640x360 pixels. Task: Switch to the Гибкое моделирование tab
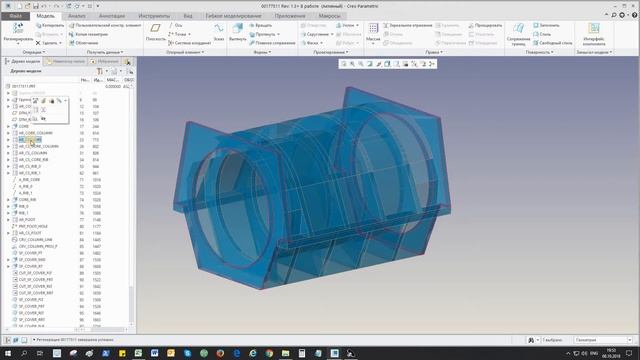tap(233, 16)
